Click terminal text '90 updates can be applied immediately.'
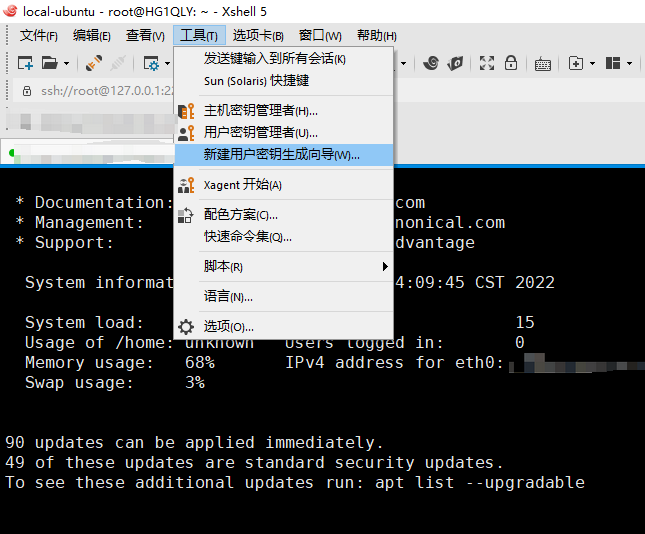Image resolution: width=645 pixels, height=534 pixels. click(194, 443)
